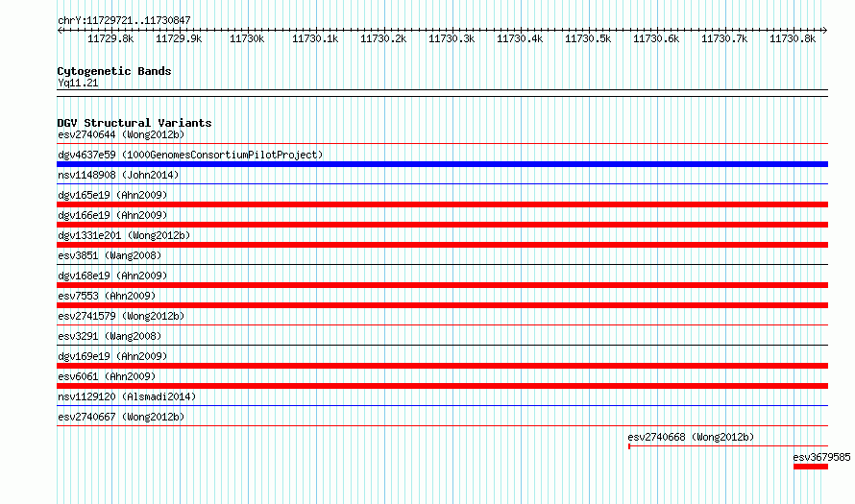Image resolution: width=855 pixels, height=504 pixels.
Task: Click the esv3851 (Wang2008) label
Action: click(110, 255)
